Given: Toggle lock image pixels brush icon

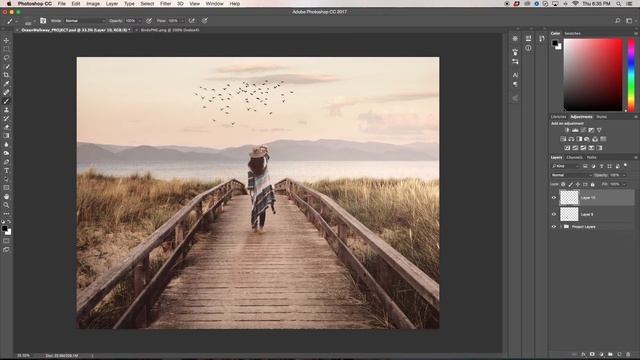Looking at the screenshot, I should point(571,184).
